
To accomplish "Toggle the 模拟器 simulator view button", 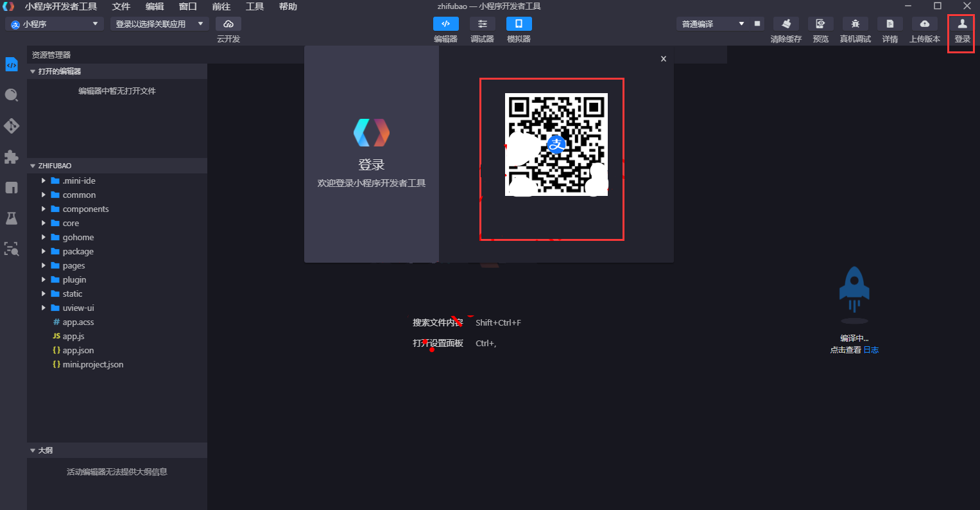I will pos(519,24).
